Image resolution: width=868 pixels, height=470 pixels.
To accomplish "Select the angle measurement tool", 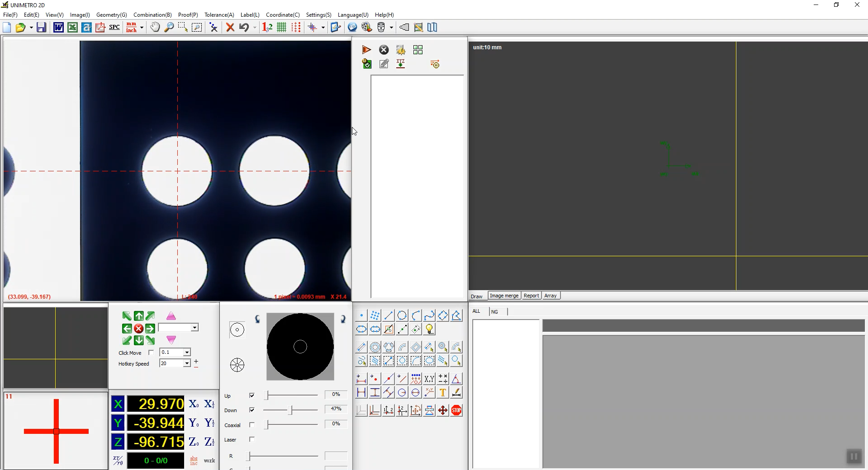I will coord(456,379).
